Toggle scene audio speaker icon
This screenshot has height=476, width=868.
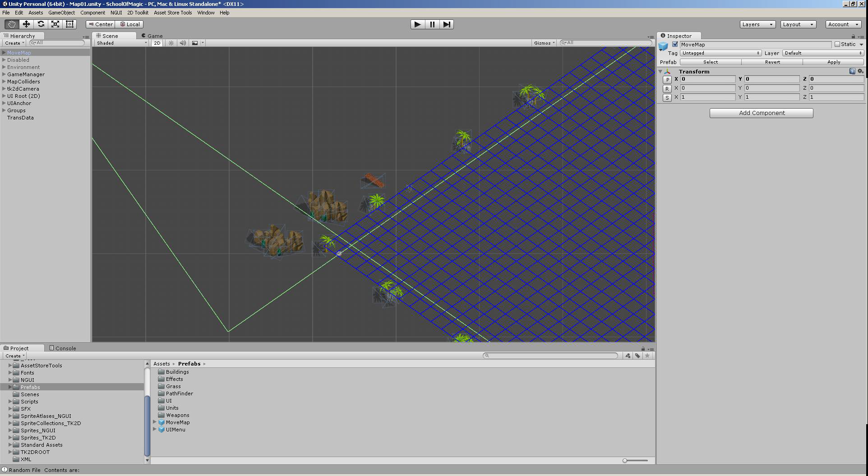click(183, 43)
